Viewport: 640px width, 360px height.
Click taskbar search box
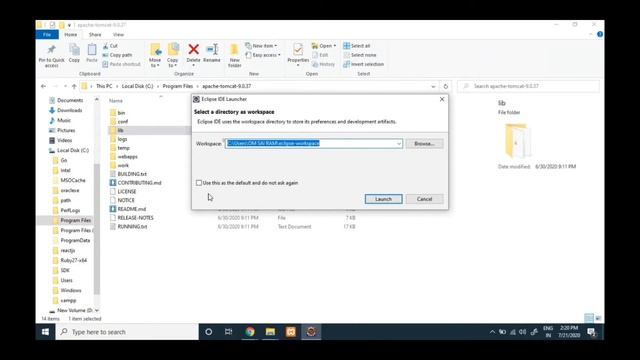[127, 332]
